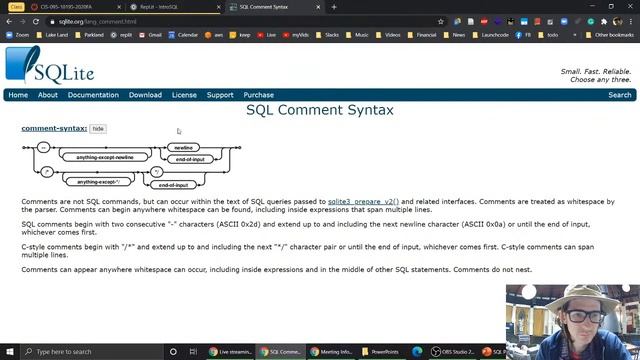Expand the Lake Land bookmarks folder

[x=52, y=35]
